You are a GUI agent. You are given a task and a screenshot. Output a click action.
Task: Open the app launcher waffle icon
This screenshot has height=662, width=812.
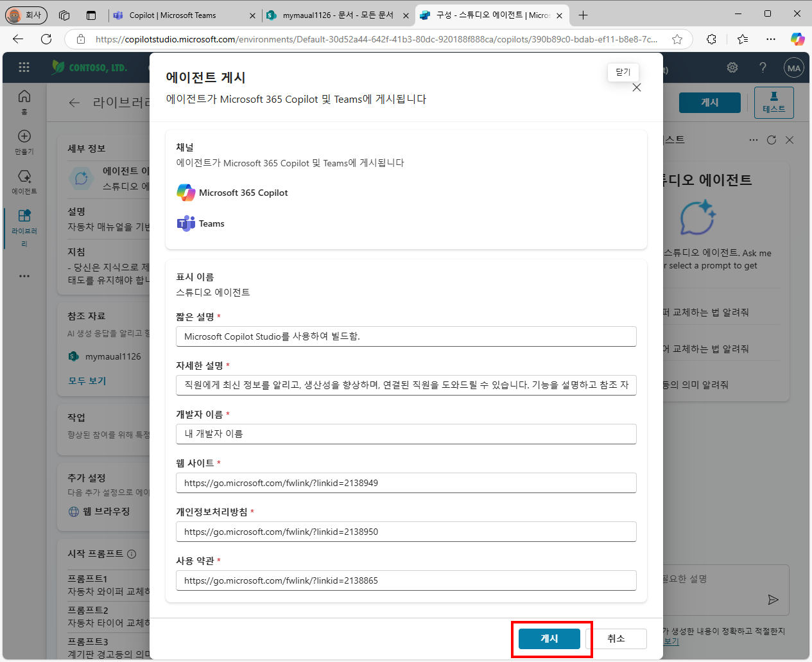tap(24, 67)
